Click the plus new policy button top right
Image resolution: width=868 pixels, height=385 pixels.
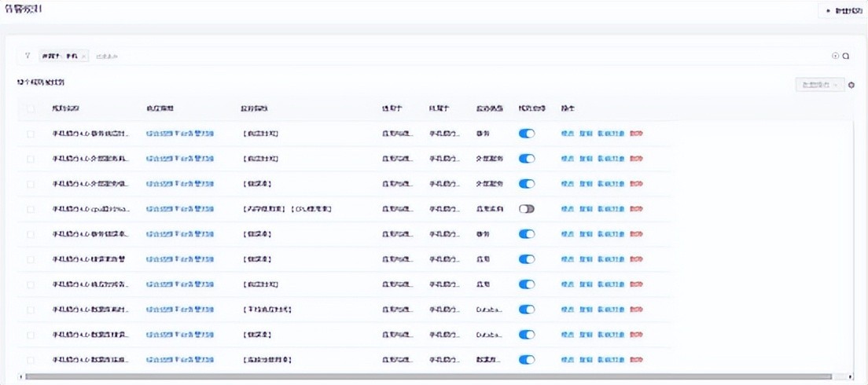point(844,11)
